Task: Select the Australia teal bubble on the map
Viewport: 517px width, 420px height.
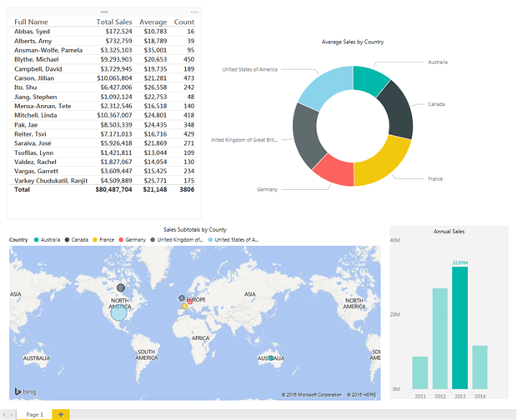Action: [271, 358]
